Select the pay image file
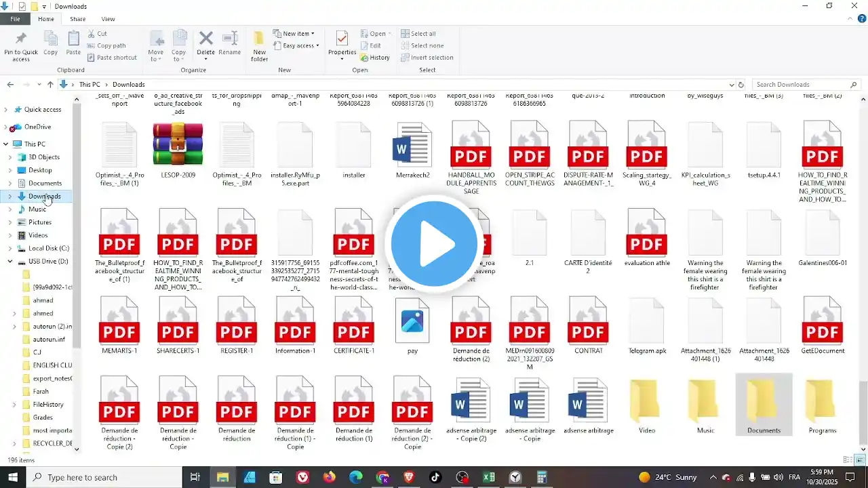The image size is (868, 488). (x=412, y=326)
